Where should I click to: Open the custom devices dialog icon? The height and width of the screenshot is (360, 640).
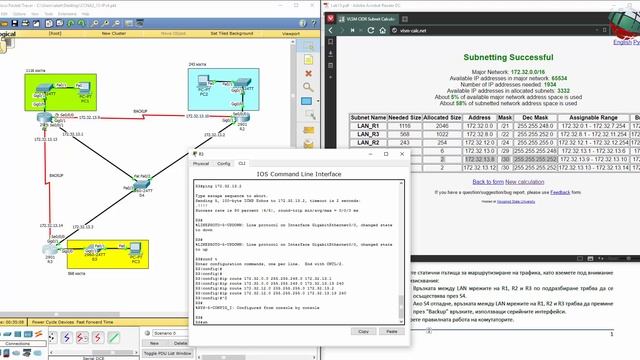point(140,23)
